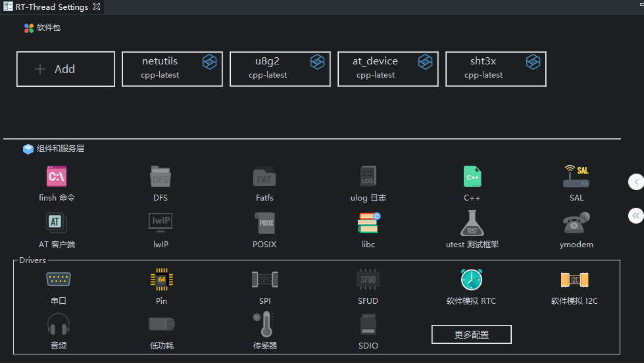Image resolution: width=644 pixels, height=363 pixels.
Task: Click the cube icon on u8g2 card
Action: coord(318,62)
